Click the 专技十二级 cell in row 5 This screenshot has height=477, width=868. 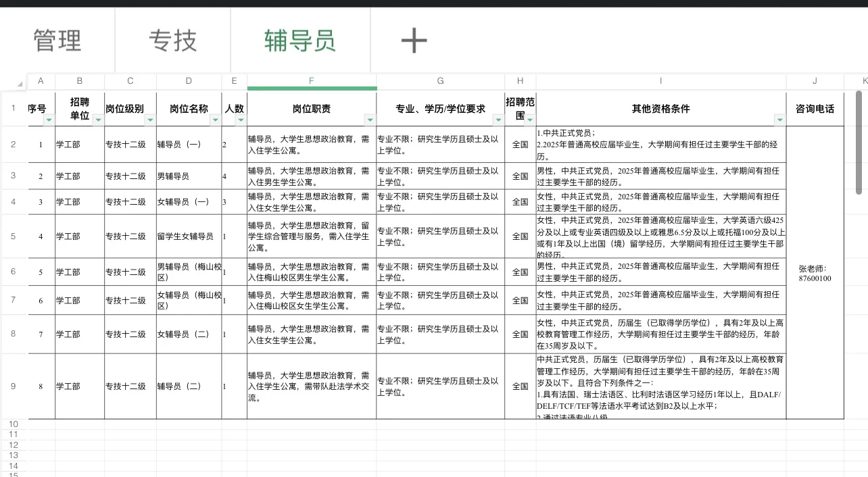130,236
